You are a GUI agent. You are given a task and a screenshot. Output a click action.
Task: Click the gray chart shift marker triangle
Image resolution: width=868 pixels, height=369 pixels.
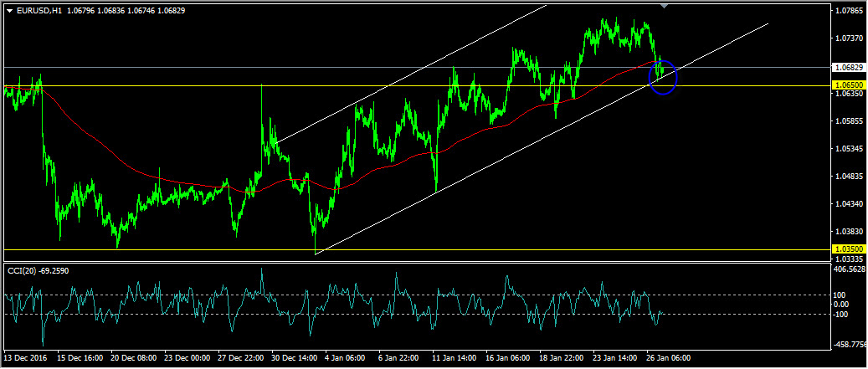pyautogui.click(x=665, y=6)
